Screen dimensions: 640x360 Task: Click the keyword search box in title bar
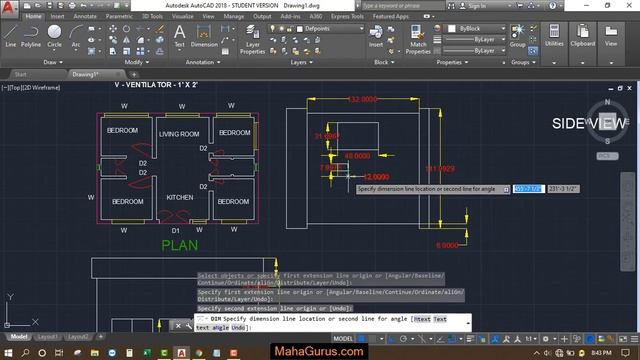coord(402,6)
